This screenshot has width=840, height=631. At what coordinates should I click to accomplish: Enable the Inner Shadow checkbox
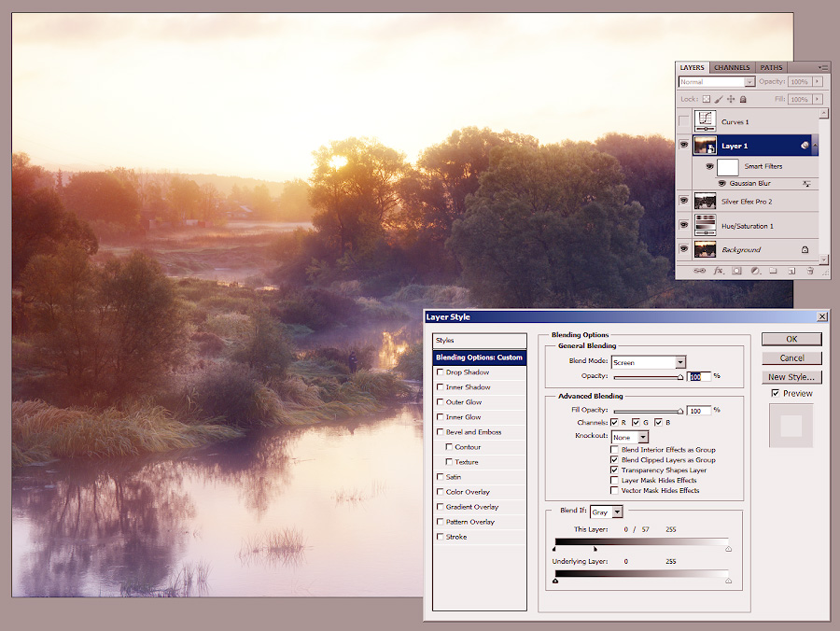[441, 386]
